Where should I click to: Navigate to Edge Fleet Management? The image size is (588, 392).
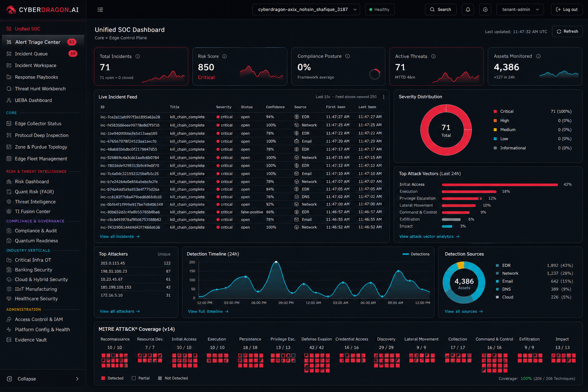tap(41, 159)
